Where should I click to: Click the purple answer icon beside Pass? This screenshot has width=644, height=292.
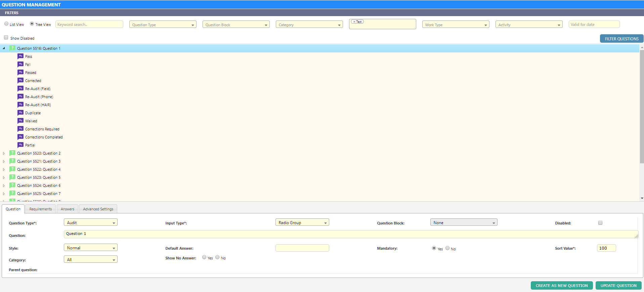20,56
